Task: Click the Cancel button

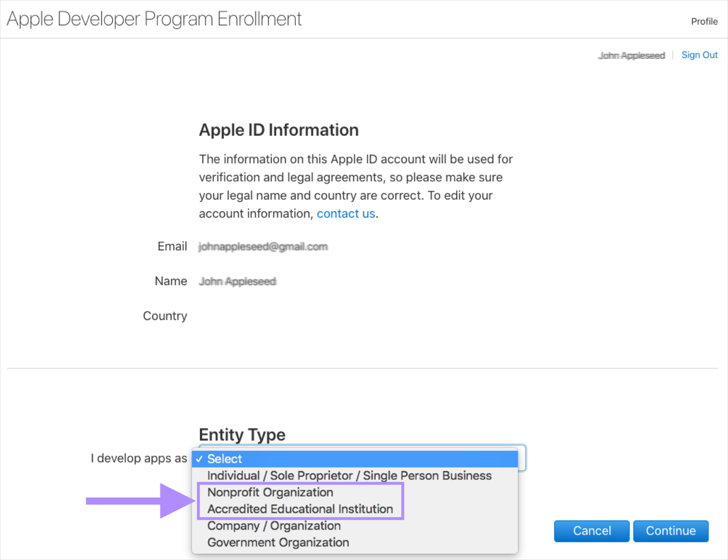Action: point(591,531)
